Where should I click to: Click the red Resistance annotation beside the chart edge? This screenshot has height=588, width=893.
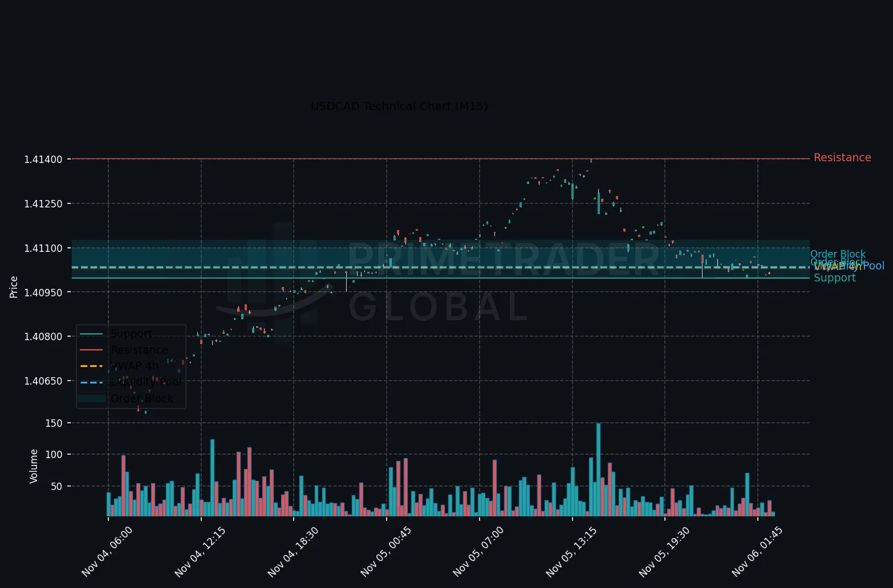pos(842,158)
